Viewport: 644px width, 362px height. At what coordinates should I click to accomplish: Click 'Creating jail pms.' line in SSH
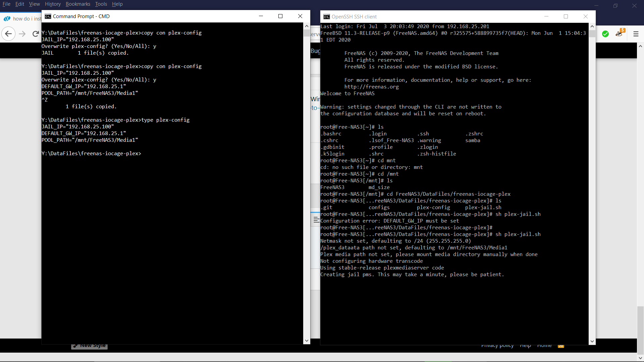point(412,275)
